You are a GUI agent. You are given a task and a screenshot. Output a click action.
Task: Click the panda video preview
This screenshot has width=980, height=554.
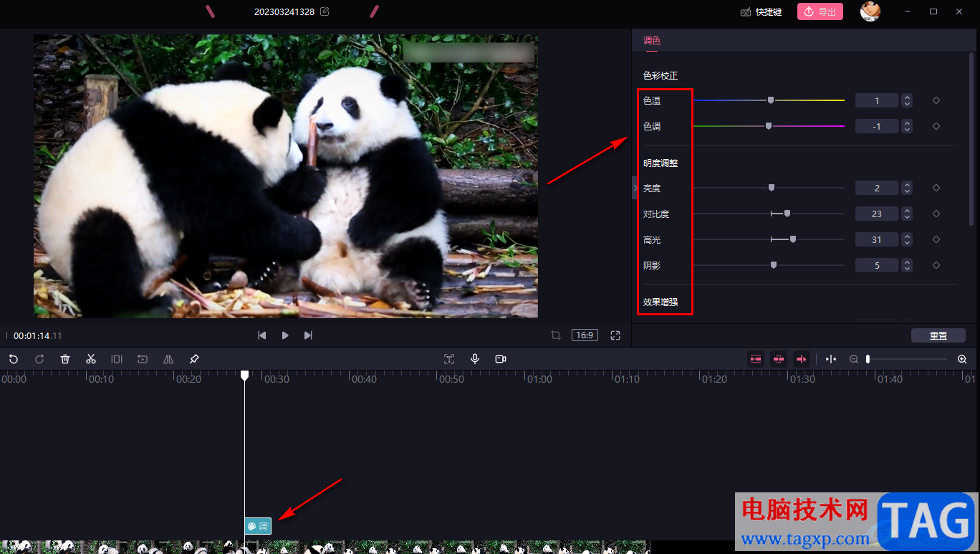pyautogui.click(x=286, y=176)
